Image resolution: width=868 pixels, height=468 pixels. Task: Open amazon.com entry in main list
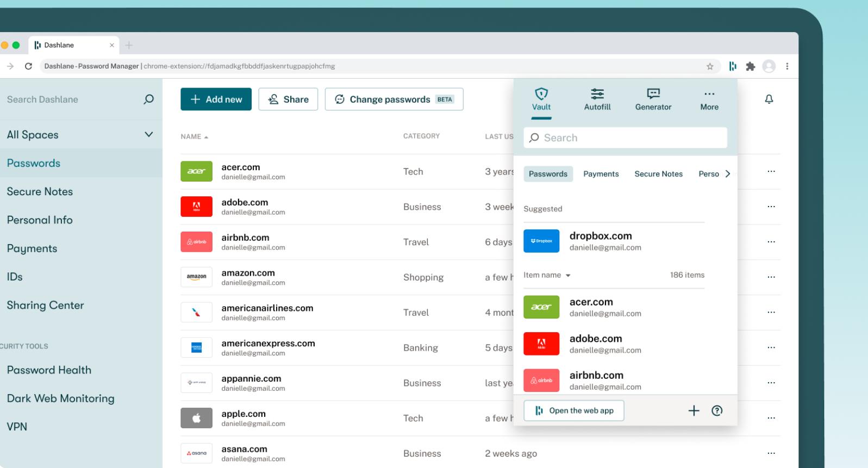click(x=348, y=277)
